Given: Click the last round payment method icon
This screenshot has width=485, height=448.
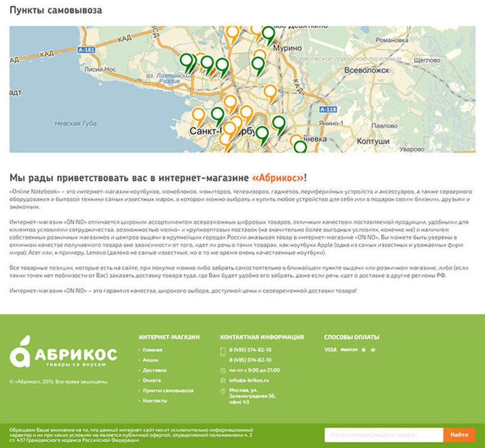Looking at the screenshot, I should 373,350.
